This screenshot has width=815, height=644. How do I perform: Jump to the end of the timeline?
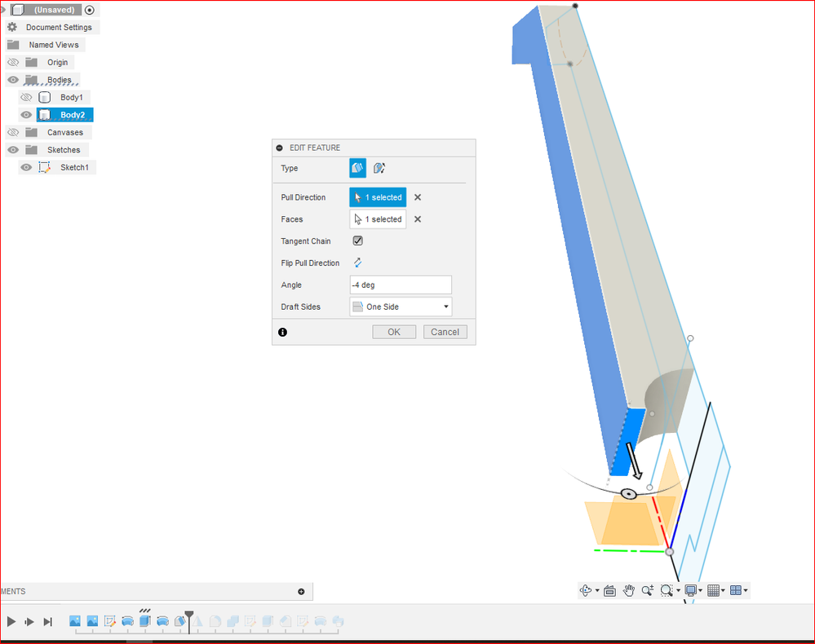48,622
